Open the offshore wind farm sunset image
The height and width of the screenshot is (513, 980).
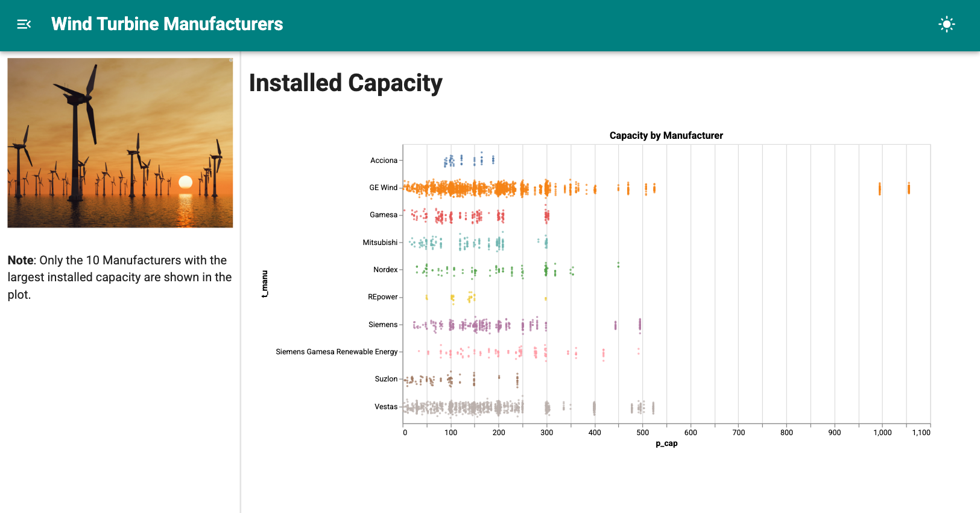[120, 143]
